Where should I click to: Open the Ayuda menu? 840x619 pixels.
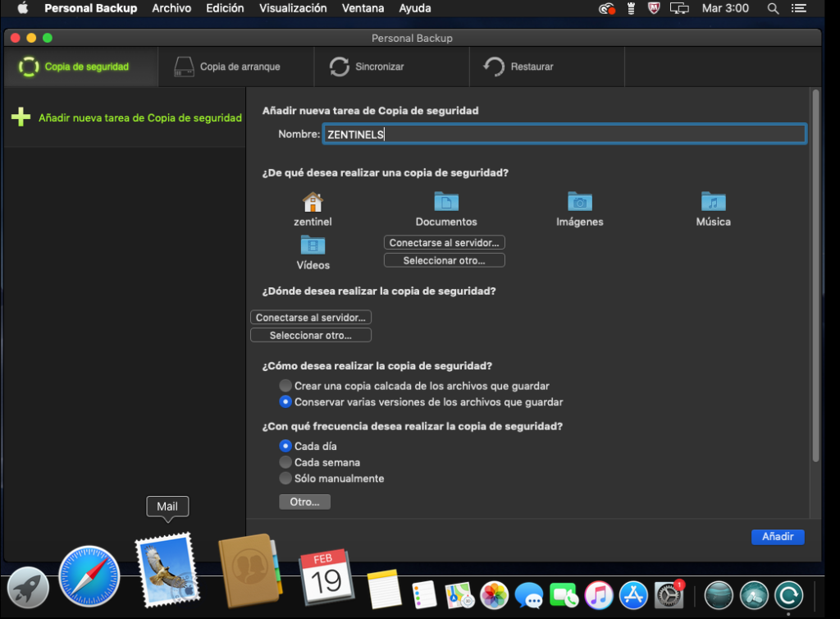pyautogui.click(x=414, y=8)
